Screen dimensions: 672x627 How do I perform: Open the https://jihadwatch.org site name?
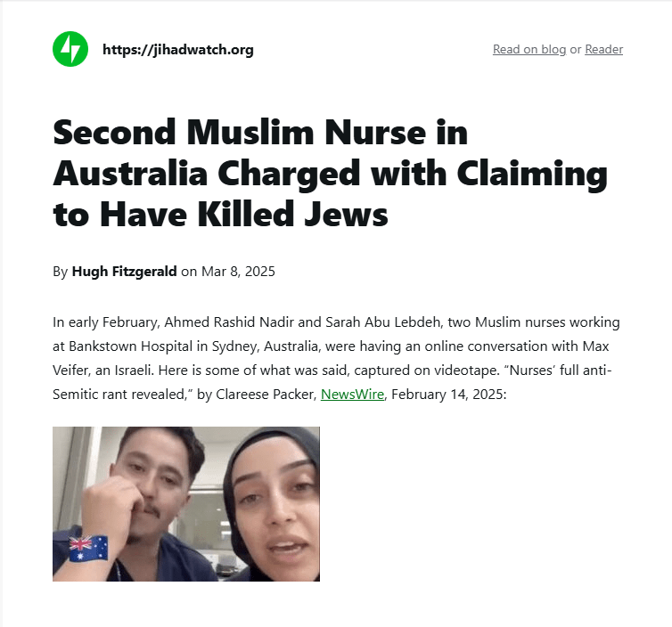tap(178, 50)
